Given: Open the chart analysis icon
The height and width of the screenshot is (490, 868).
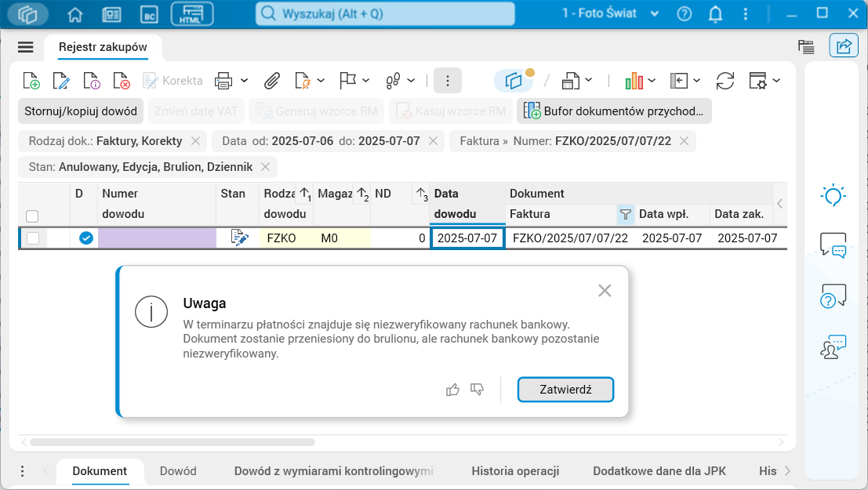Looking at the screenshot, I should (x=634, y=81).
